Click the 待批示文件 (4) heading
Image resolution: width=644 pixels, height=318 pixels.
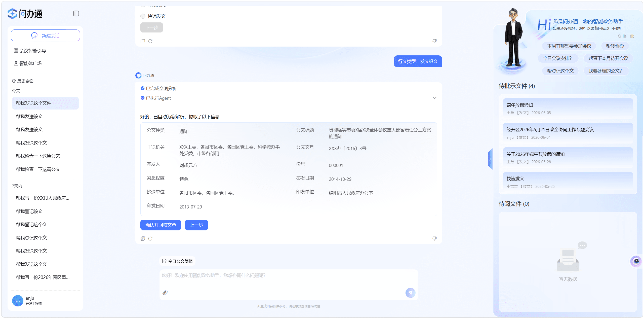[x=517, y=86]
